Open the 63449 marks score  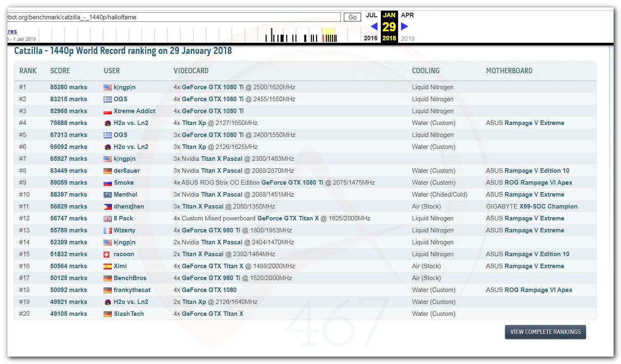(69, 171)
